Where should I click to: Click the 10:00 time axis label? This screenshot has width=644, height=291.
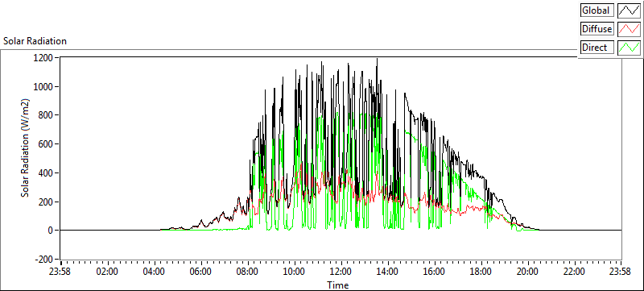pyautogui.click(x=295, y=272)
